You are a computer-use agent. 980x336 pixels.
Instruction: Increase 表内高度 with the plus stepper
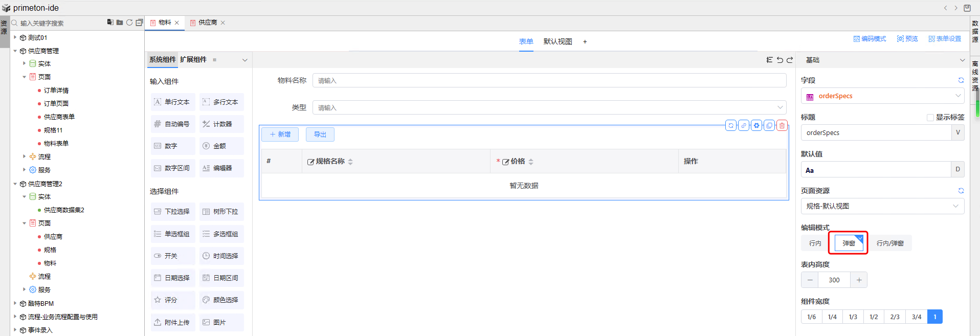(x=859, y=280)
